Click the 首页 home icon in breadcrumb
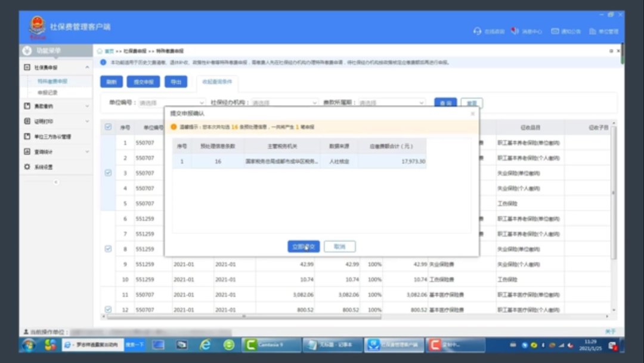 coord(100,51)
